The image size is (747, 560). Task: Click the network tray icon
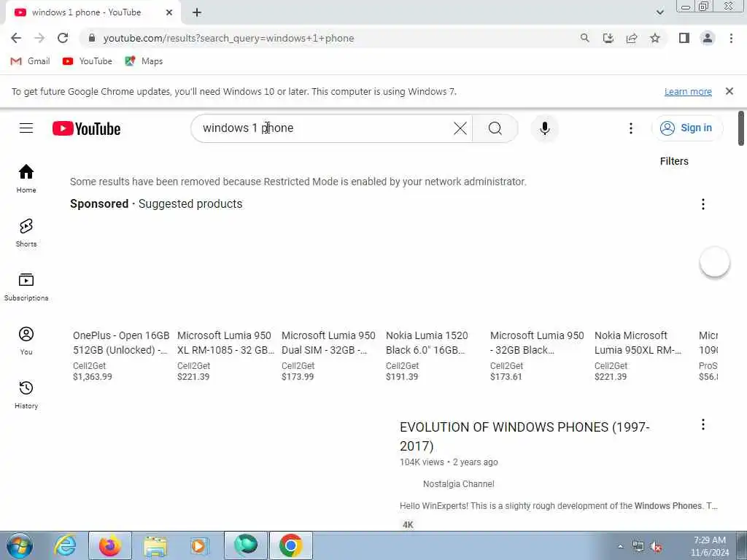point(638,547)
